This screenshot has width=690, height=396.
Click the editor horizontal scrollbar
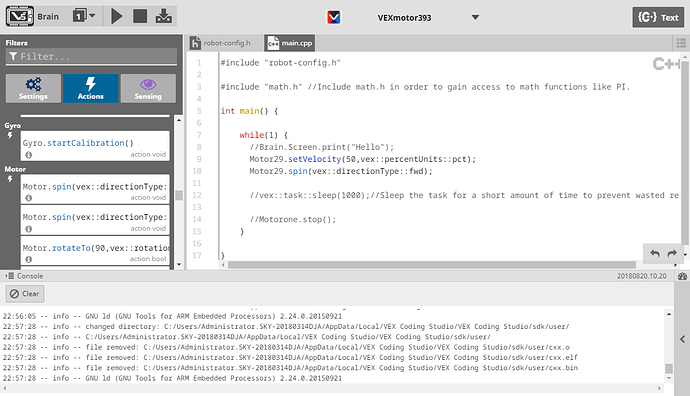432,265
